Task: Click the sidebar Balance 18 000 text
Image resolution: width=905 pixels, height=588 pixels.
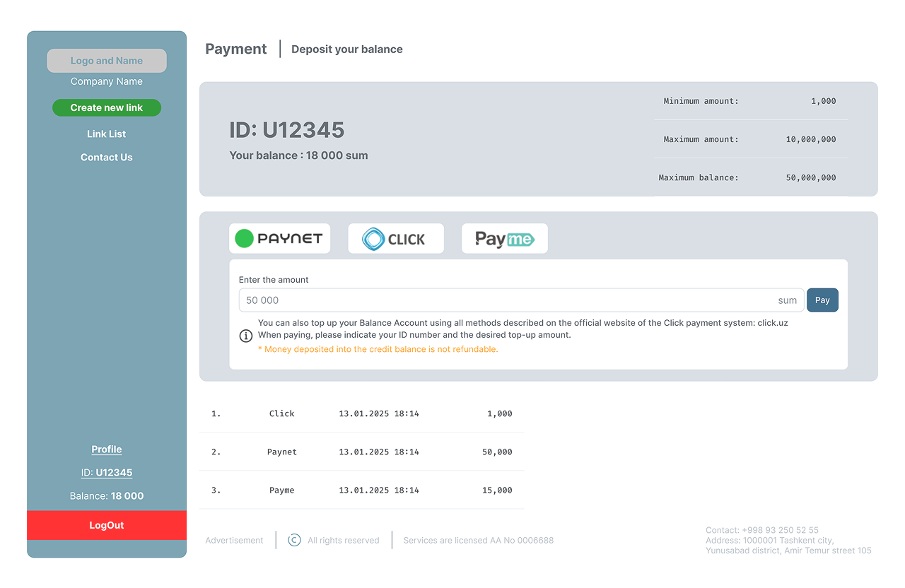Action: click(107, 496)
